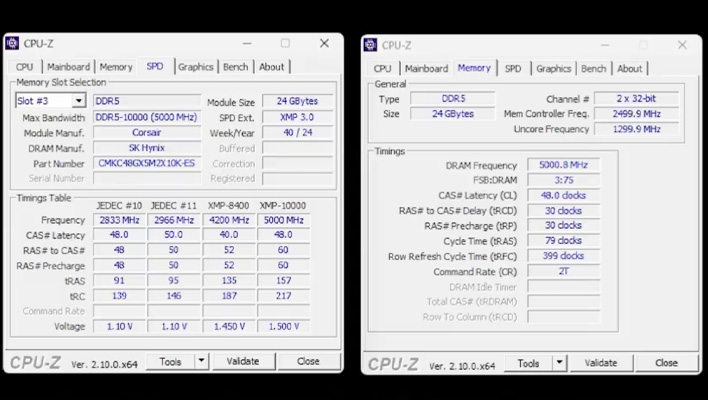Viewport: 708px width, 400px height.
Task: Click DRAM Manuf. value SK Hynix
Action: click(x=147, y=148)
